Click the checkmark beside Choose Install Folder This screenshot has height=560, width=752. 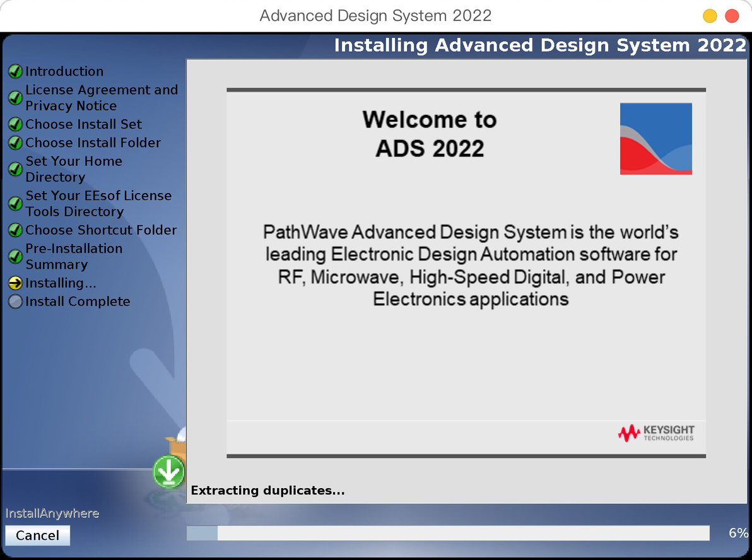tap(15, 143)
